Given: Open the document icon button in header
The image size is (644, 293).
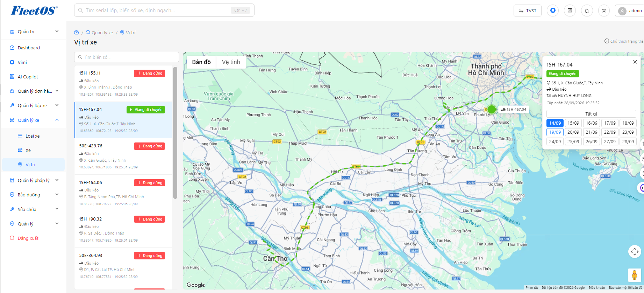Looking at the screenshot, I should pos(570,11).
